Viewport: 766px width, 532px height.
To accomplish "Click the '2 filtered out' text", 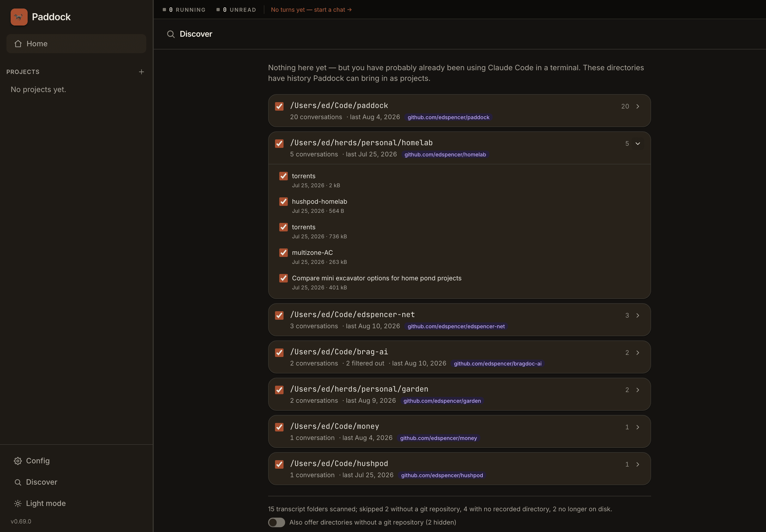I will point(365,364).
